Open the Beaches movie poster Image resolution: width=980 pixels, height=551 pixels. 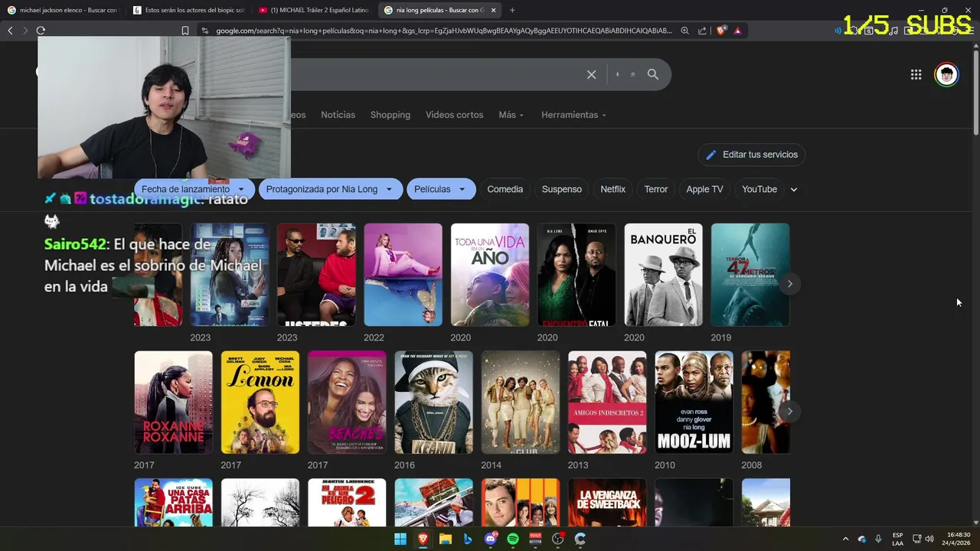pyautogui.click(x=347, y=403)
